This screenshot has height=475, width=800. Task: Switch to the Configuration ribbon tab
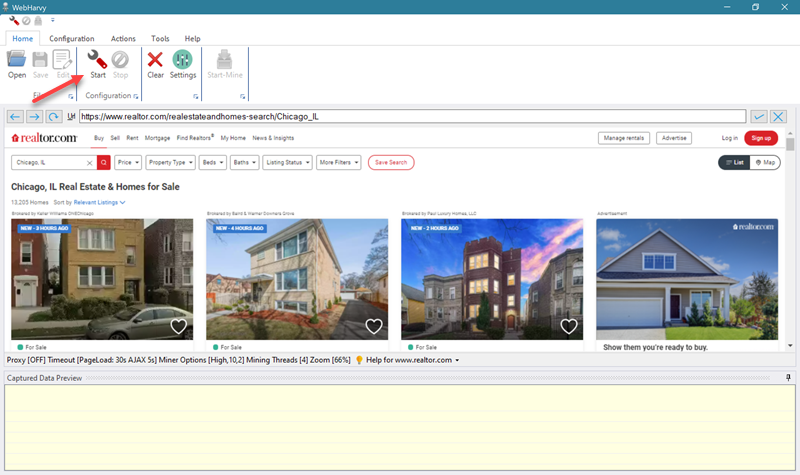coord(71,38)
